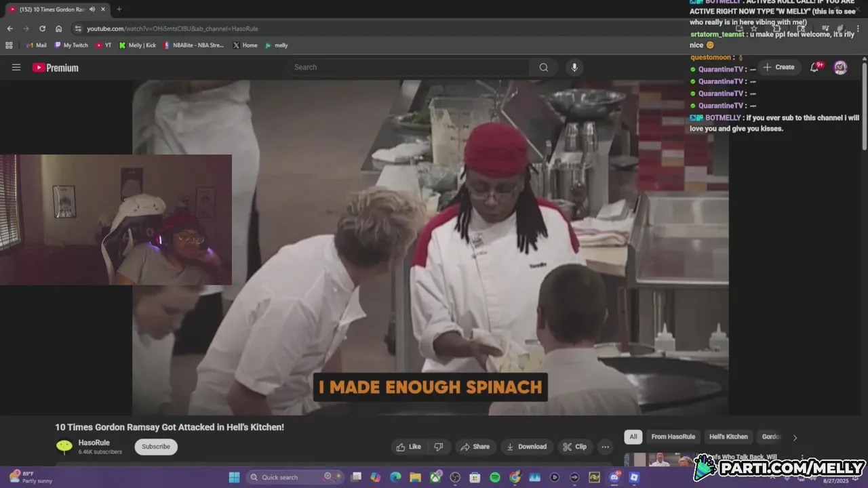Open the browser home page icon
This screenshot has height=488, width=868.
(x=59, y=28)
